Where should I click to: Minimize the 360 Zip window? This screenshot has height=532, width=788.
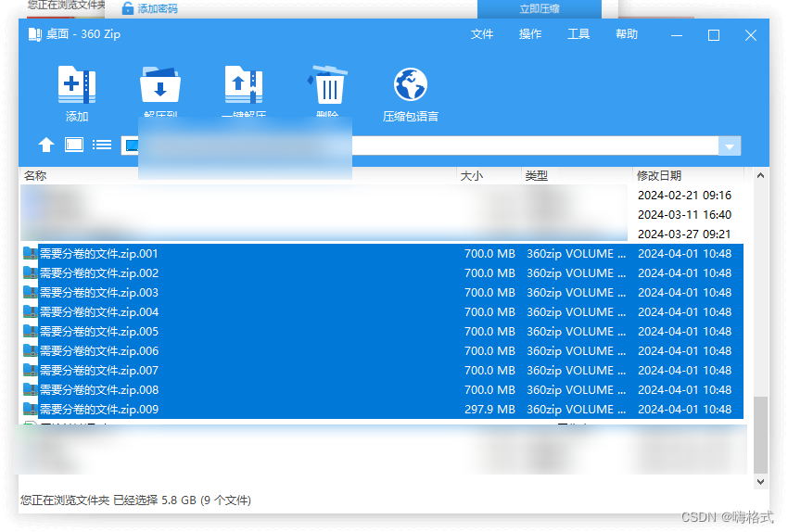(x=677, y=35)
